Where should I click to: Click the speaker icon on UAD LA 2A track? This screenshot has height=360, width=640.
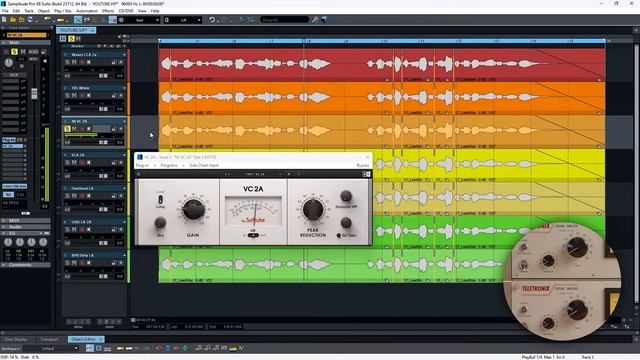(89, 229)
